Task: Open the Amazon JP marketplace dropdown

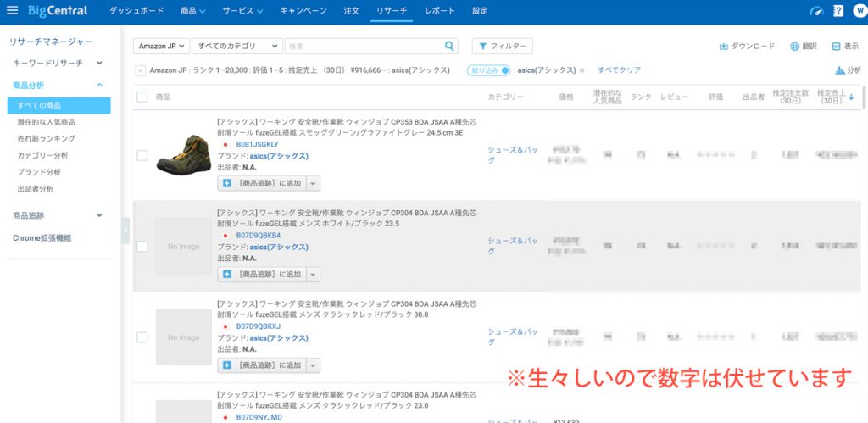Action: pyautogui.click(x=162, y=47)
